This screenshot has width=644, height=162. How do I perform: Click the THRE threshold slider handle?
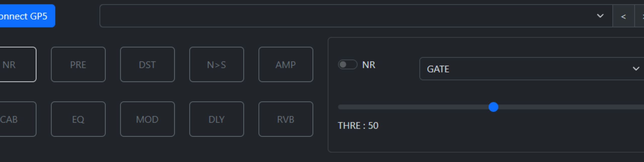pyautogui.click(x=493, y=107)
